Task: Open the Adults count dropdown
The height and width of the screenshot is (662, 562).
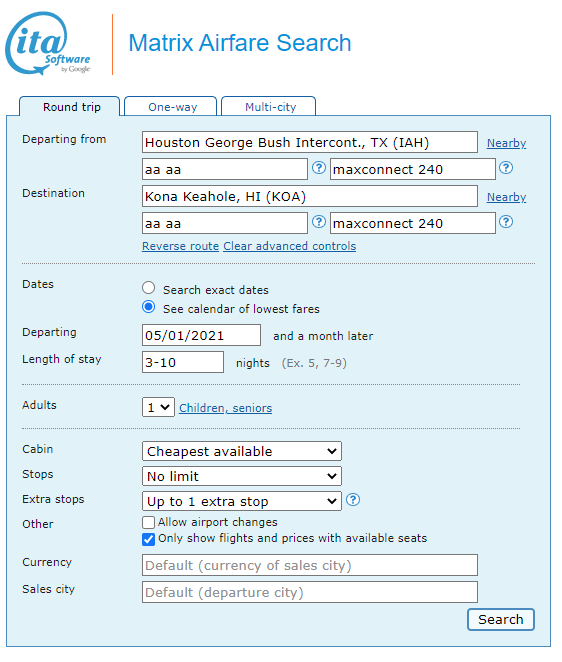Action: click(158, 407)
